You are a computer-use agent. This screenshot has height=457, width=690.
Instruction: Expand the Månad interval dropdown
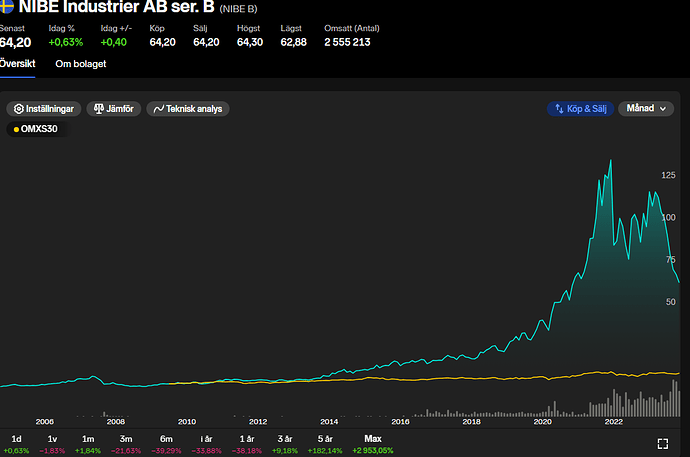646,108
